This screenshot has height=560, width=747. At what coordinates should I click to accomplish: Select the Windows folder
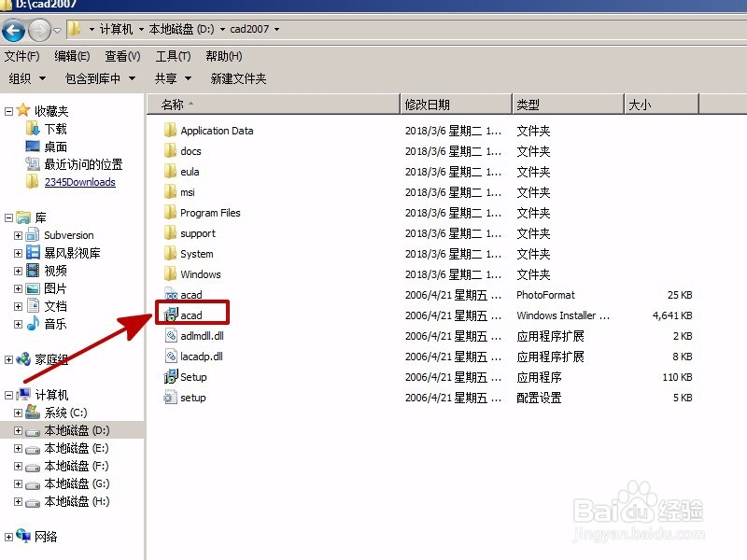[x=200, y=274]
